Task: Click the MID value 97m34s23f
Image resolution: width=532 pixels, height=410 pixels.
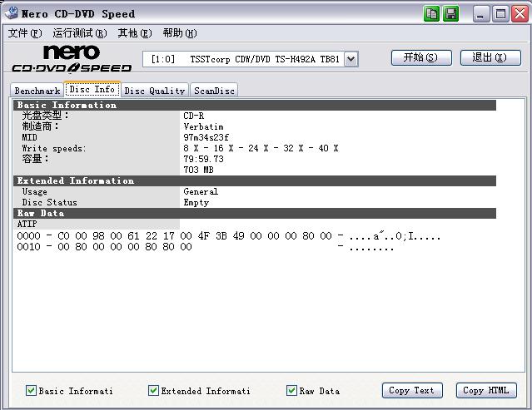Action: coord(206,137)
